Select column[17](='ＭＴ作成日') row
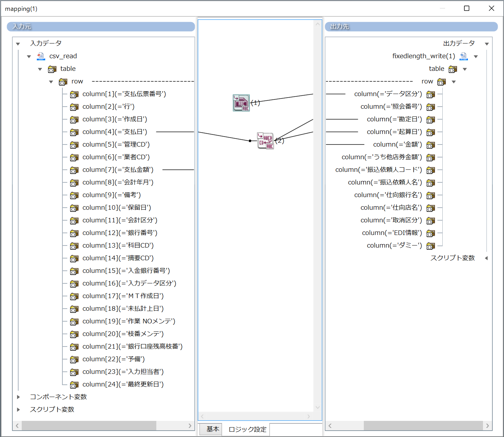Image resolution: width=504 pixels, height=437 pixels. point(123,296)
